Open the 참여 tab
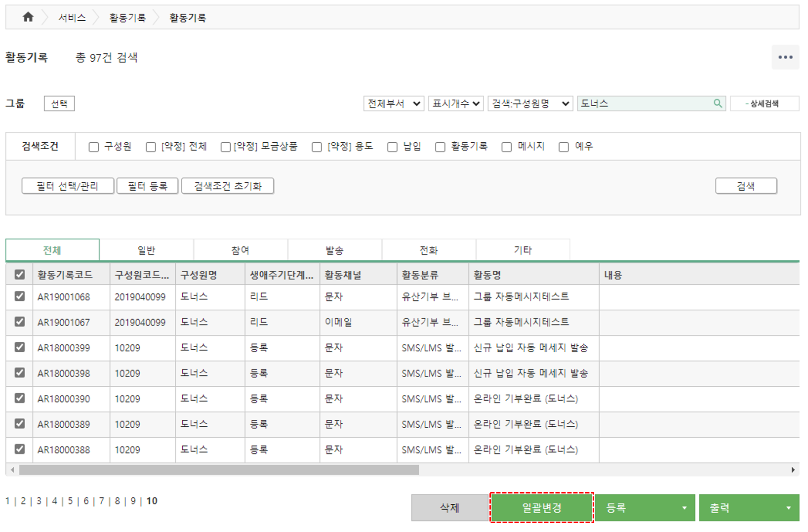Viewport: 808px width, 532px height. tap(241, 250)
